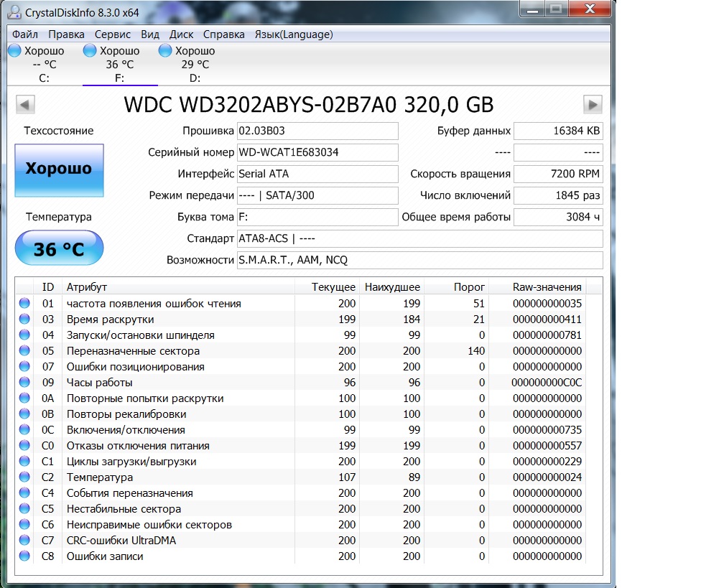Select row 'Отказы отключения питания'

coord(300,445)
